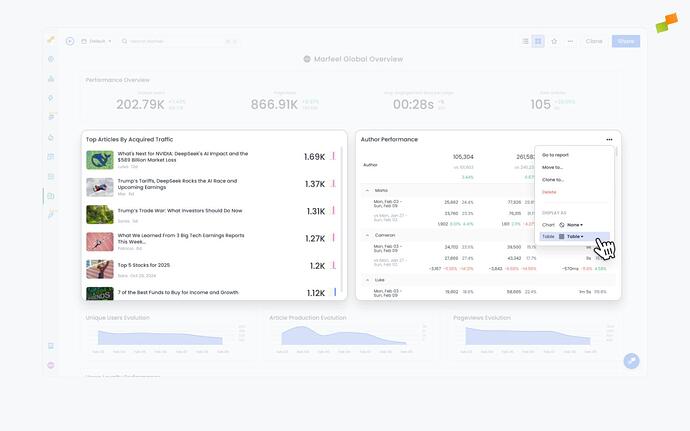Click the globe icon beside dashboard title
This screenshot has width=690, height=431.
[x=307, y=59]
